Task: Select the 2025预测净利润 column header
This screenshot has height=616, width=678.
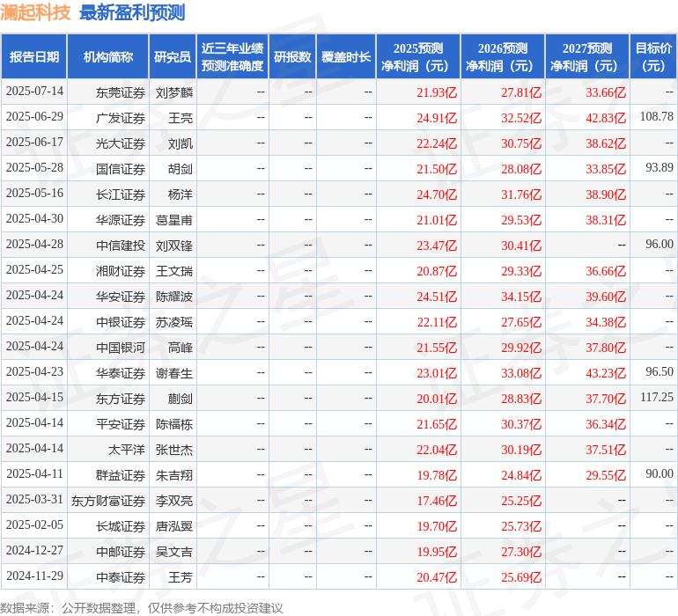Action: point(418,57)
